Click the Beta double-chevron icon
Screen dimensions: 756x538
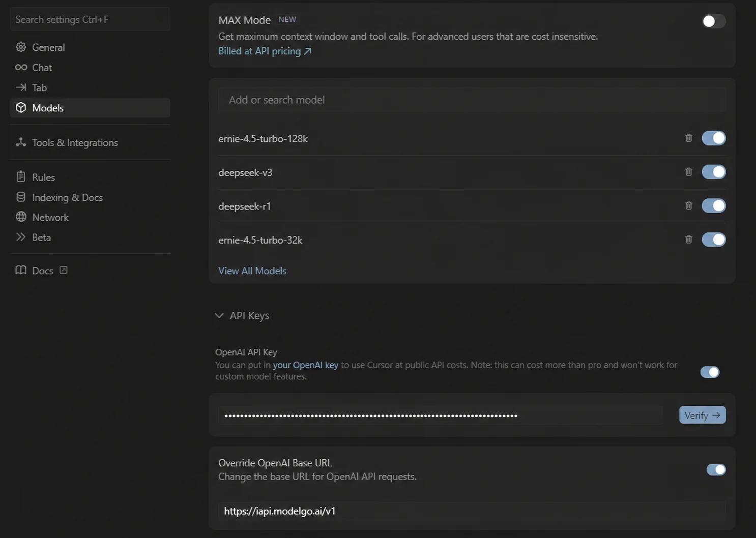21,237
